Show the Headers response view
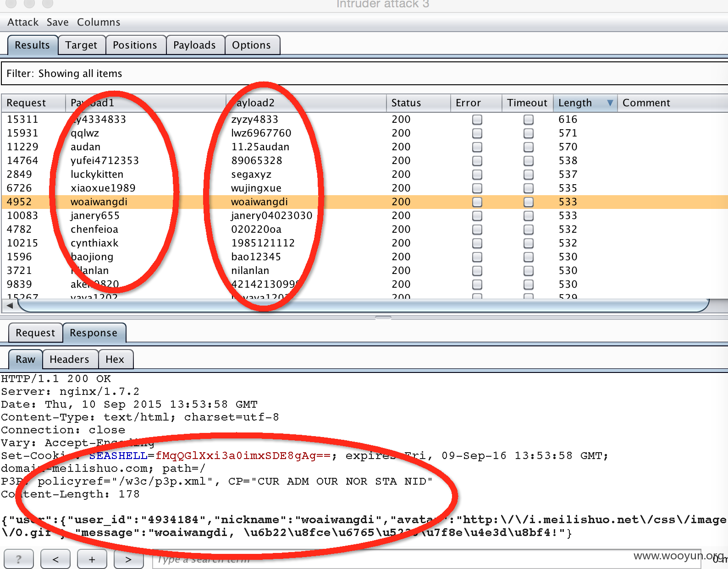 (x=69, y=359)
